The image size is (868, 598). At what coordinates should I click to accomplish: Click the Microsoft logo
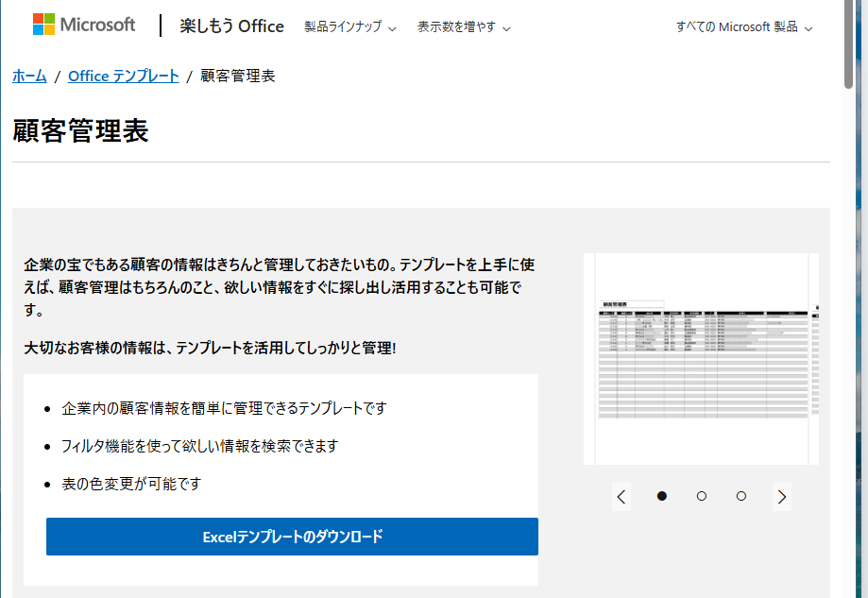[x=84, y=25]
